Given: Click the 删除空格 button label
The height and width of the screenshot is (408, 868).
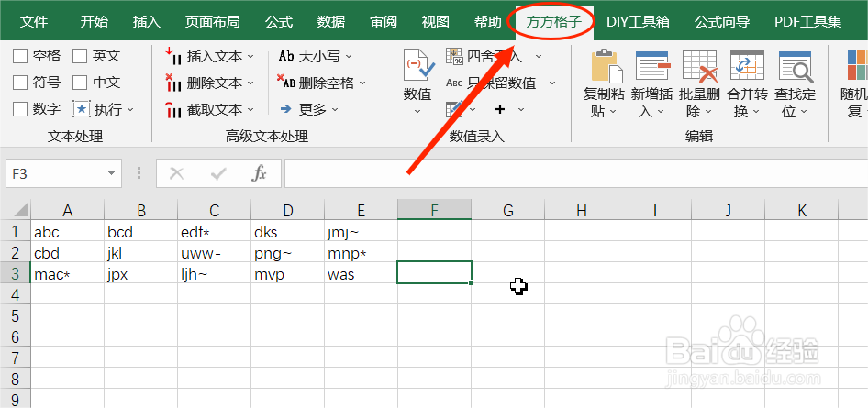Looking at the screenshot, I should pos(327,83).
